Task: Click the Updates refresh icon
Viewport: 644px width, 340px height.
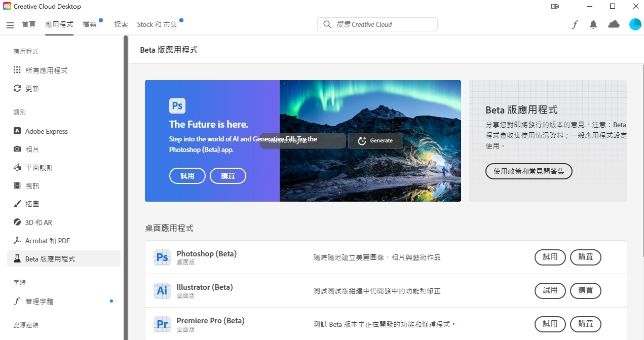Action: click(x=17, y=88)
